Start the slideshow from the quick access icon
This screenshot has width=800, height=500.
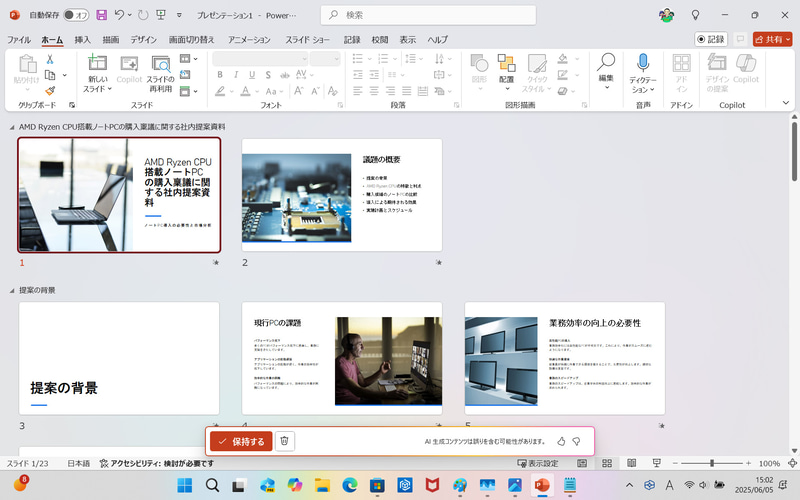pyautogui.click(x=161, y=15)
